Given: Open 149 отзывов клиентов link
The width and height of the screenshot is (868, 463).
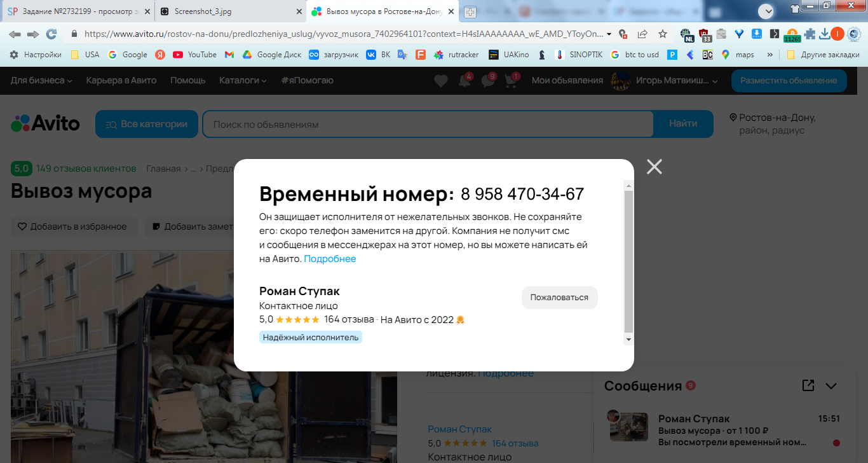Looking at the screenshot, I should pyautogui.click(x=86, y=169).
